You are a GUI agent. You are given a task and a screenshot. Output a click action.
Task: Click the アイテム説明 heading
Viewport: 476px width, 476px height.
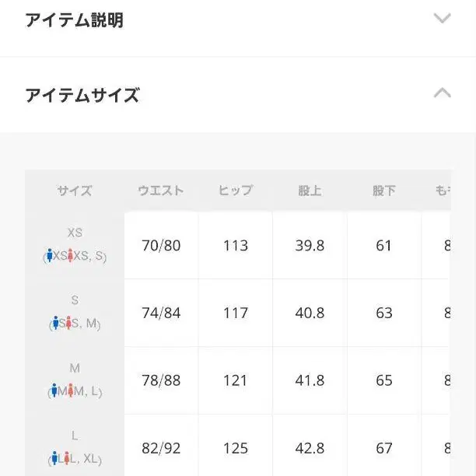tap(74, 20)
